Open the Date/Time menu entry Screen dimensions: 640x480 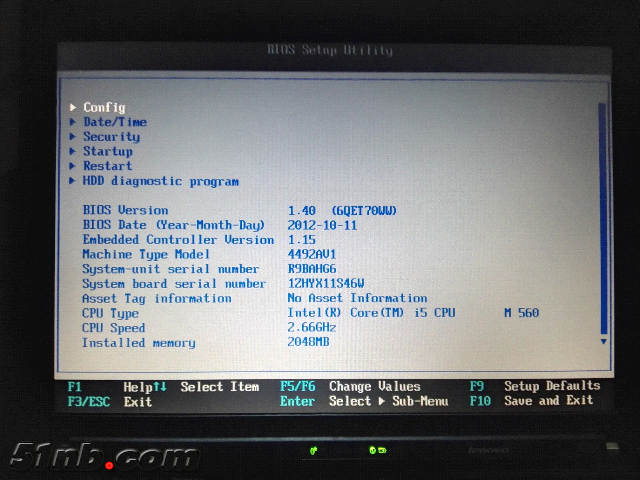[x=115, y=122]
